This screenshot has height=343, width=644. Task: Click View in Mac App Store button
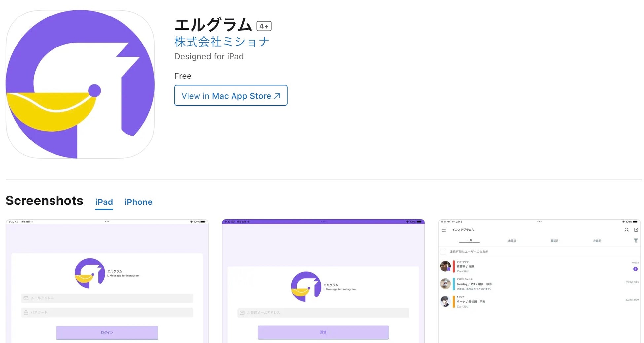(x=231, y=95)
